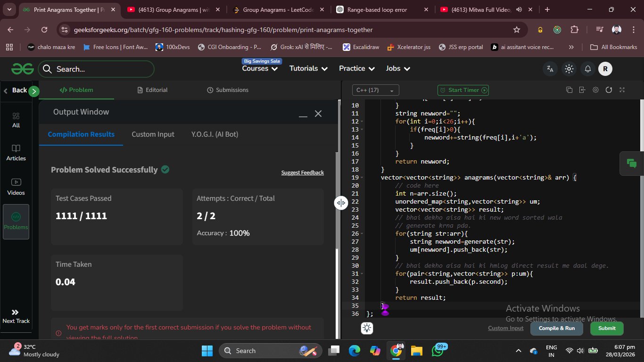Click the Suggest Feedback link
The height and width of the screenshot is (362, 644).
click(302, 173)
